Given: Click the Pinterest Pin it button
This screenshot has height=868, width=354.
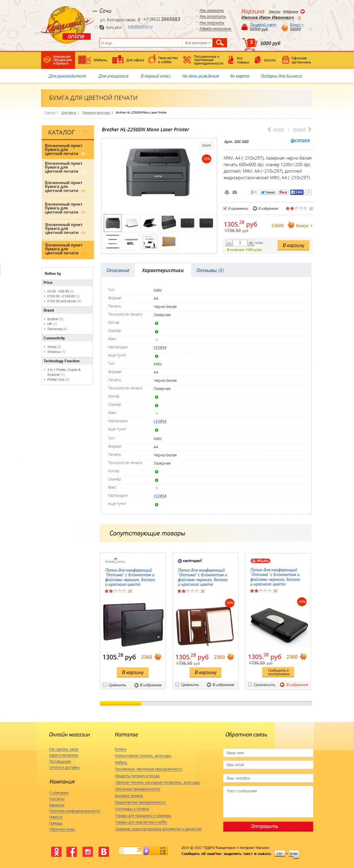Looking at the screenshot, I should pos(283,192).
